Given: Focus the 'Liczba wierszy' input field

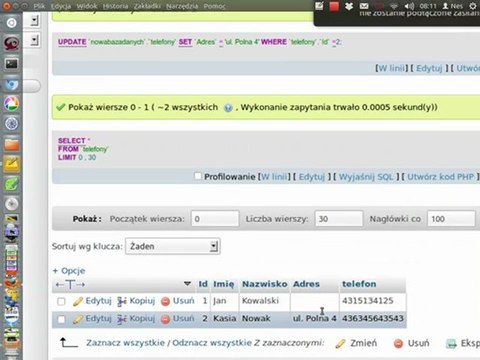Looking at the screenshot, I should 339,219.
